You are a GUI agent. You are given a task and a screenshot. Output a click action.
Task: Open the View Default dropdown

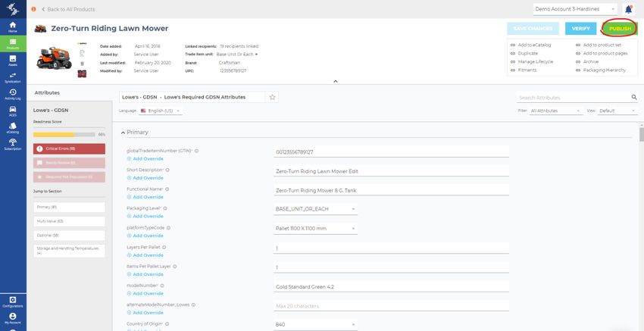tap(617, 111)
